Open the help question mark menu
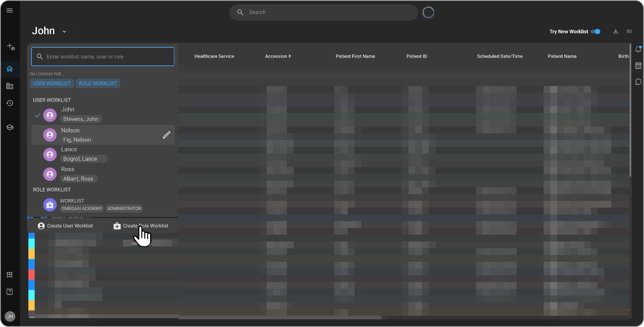 pyautogui.click(x=9, y=291)
